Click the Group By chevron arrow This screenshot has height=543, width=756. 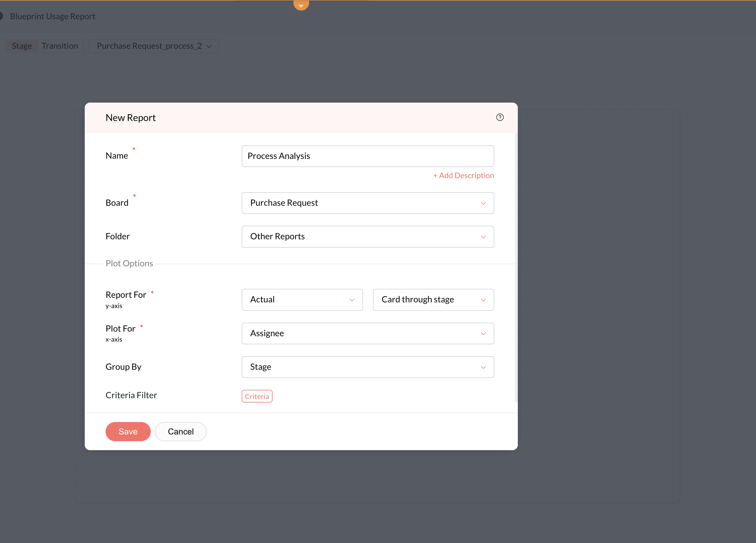(x=483, y=367)
